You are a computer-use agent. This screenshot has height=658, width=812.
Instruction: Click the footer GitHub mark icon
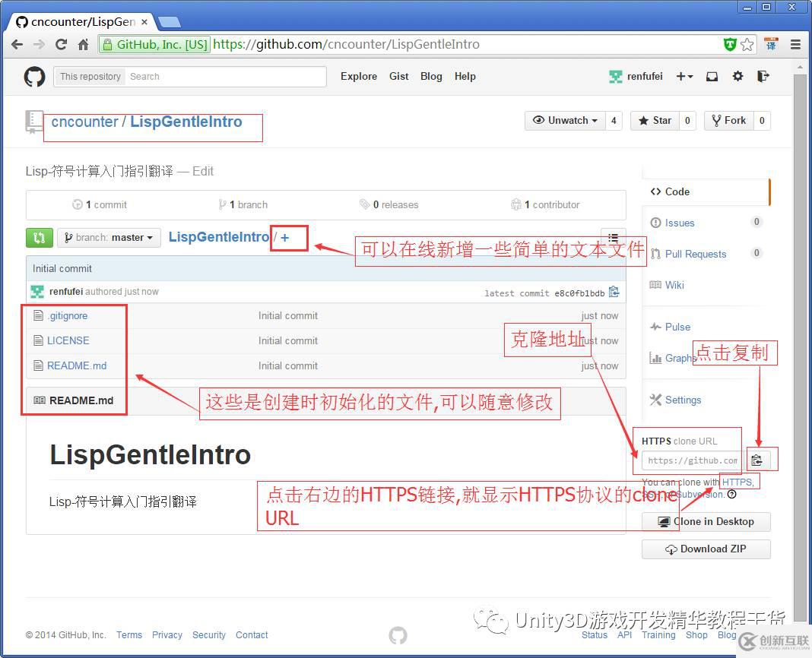tap(398, 635)
